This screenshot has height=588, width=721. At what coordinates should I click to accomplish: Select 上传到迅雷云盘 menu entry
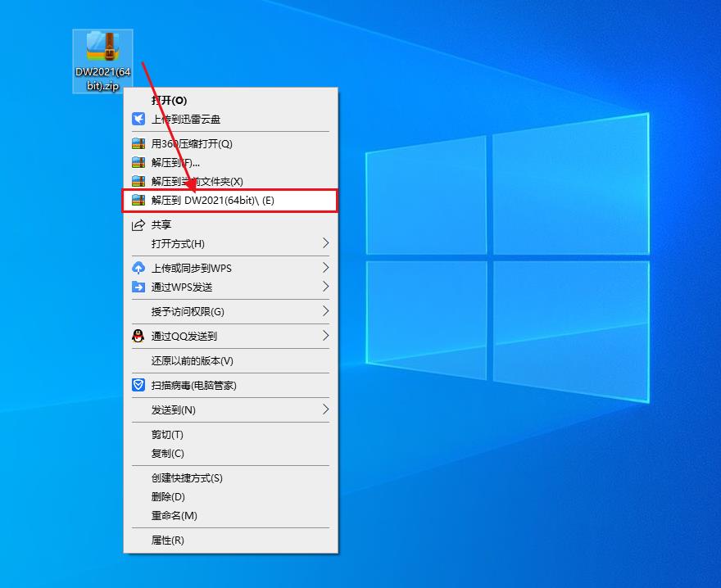point(231,119)
